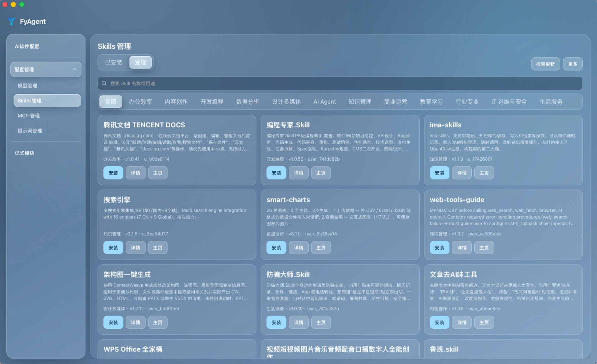Click the WPS Office 全家桶 card title
The image size is (597, 364).
pyautogui.click(x=133, y=349)
